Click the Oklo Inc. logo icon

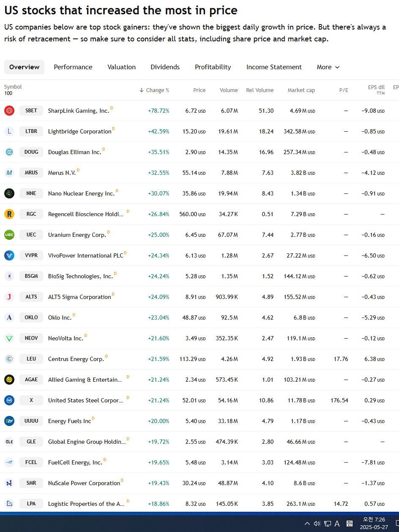point(9,318)
